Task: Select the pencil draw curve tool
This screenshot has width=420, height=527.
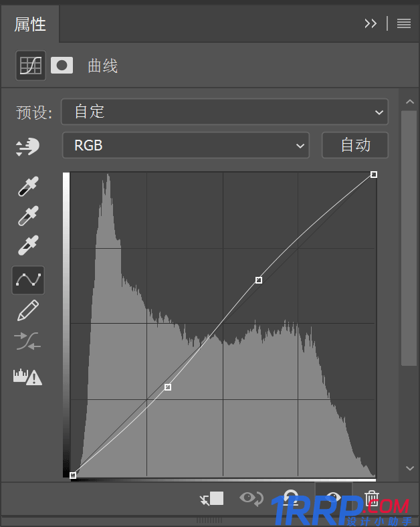Action: click(28, 310)
